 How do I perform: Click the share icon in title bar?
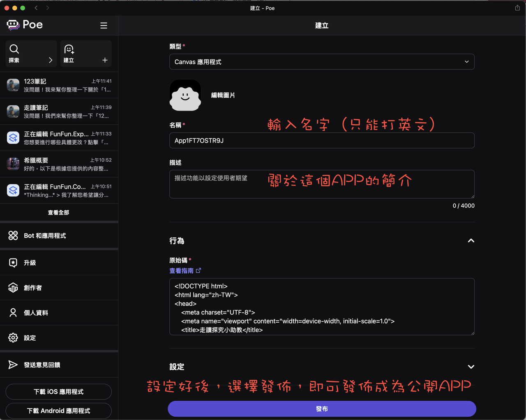click(517, 8)
